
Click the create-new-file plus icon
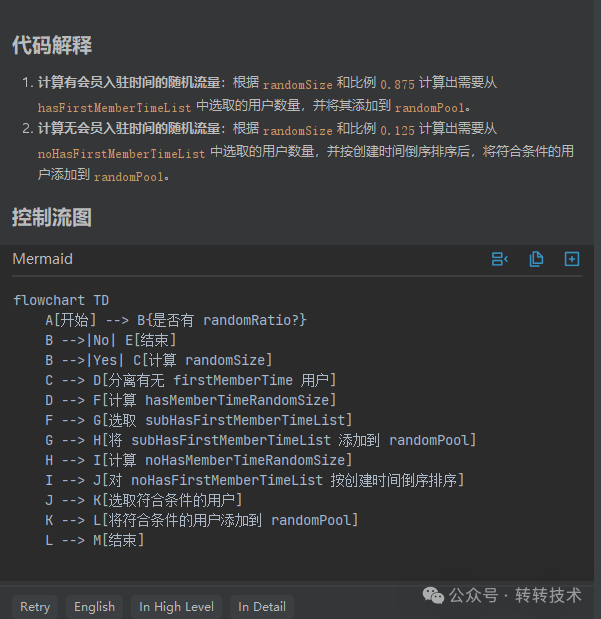(572, 259)
